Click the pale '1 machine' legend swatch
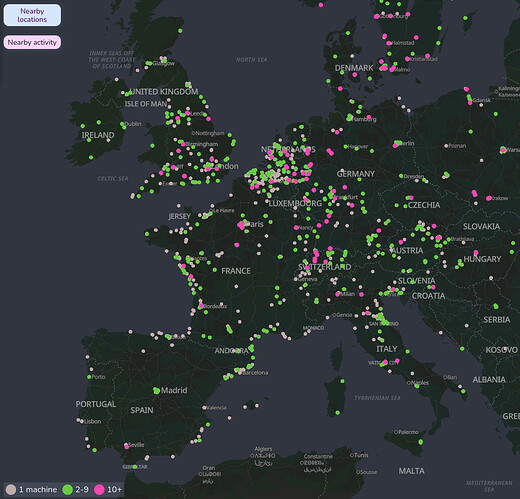 pyautogui.click(x=11, y=489)
